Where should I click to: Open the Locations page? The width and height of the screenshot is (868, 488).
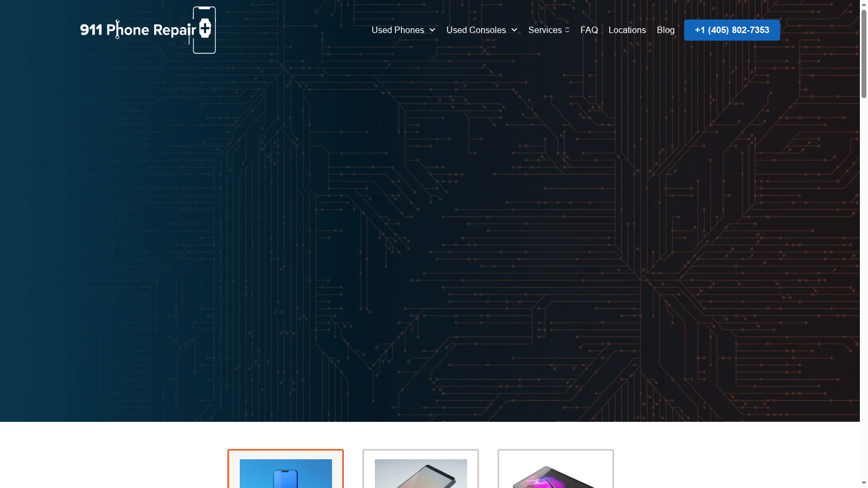click(x=627, y=30)
